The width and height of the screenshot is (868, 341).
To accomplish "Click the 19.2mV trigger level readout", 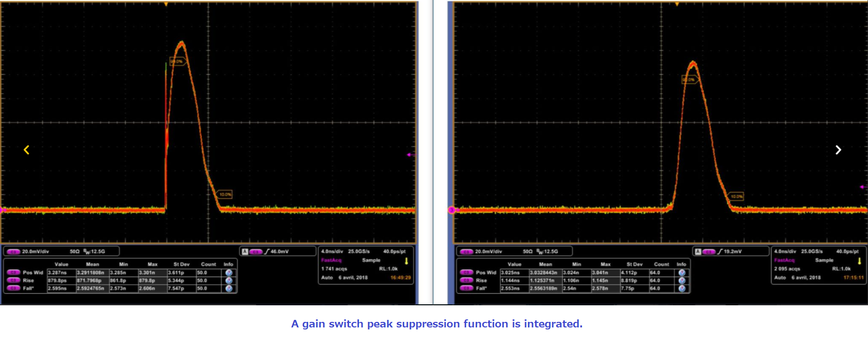I will click(x=732, y=251).
